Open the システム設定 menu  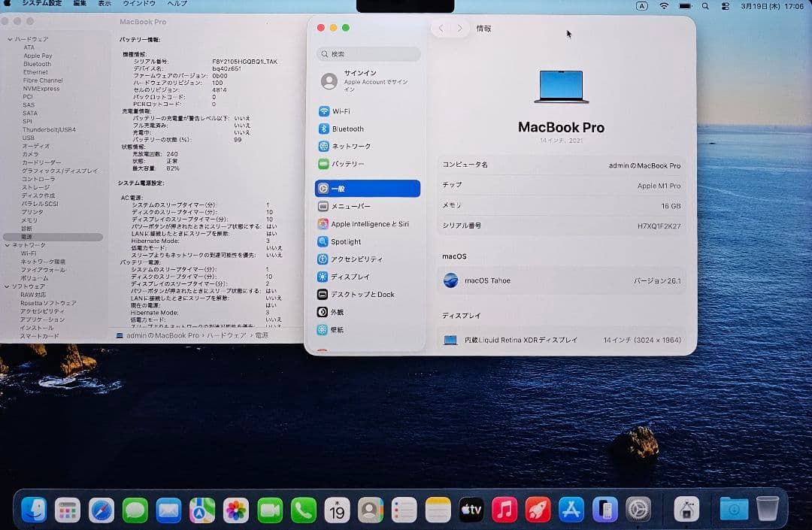pos(42,4)
